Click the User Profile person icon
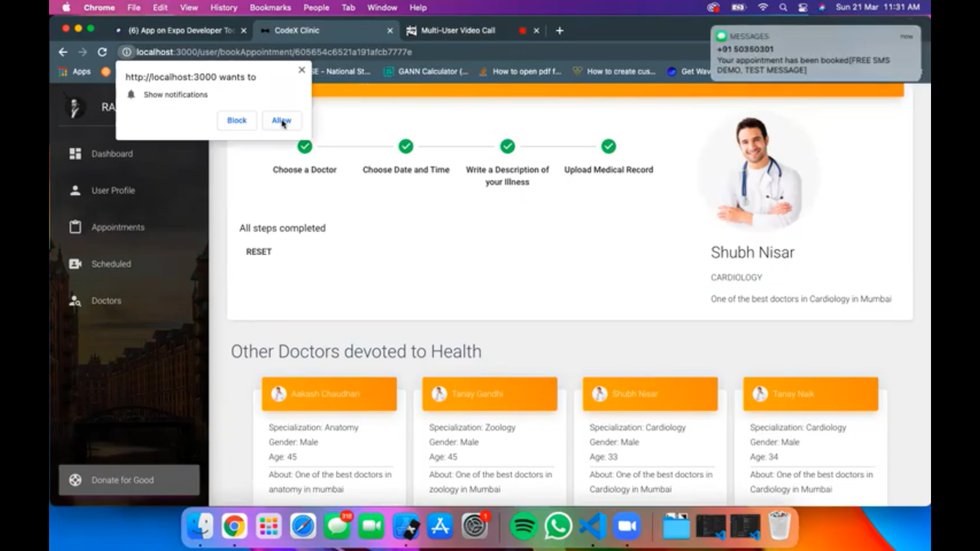This screenshot has height=551, width=980. click(x=75, y=190)
